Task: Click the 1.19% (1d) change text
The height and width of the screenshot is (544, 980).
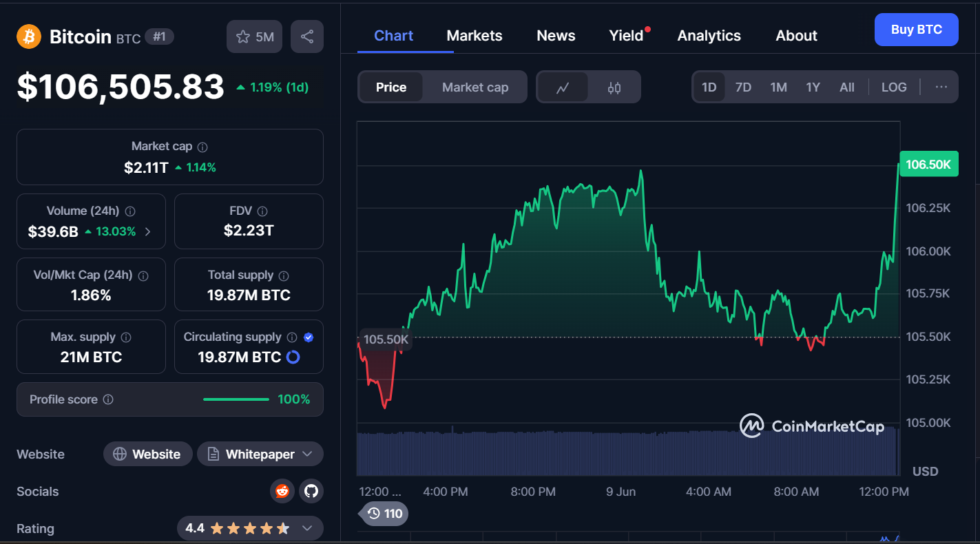Action: click(x=279, y=87)
